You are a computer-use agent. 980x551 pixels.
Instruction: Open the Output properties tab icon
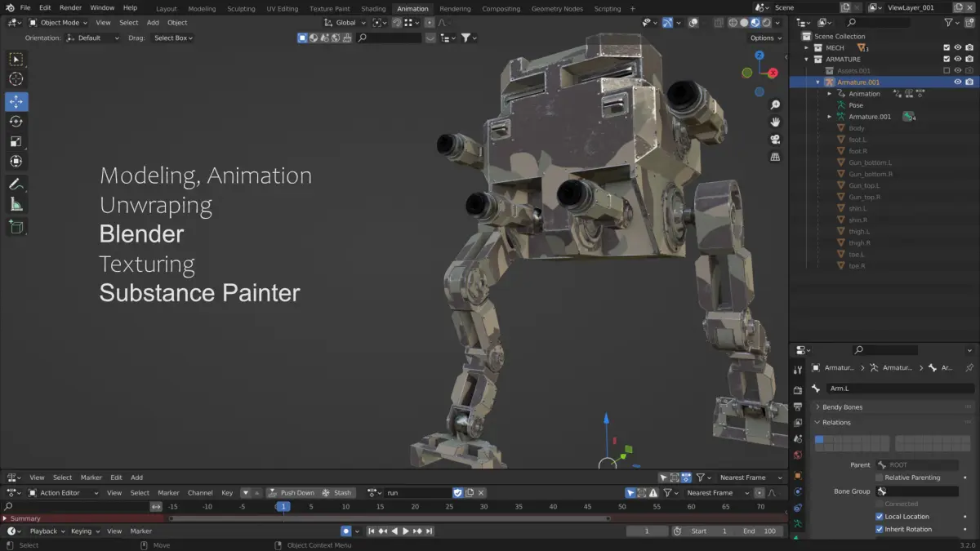(798, 406)
